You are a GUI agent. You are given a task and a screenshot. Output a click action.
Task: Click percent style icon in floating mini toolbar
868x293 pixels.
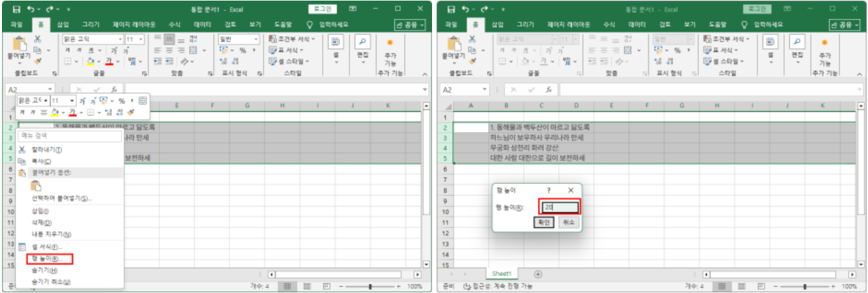click(x=122, y=101)
